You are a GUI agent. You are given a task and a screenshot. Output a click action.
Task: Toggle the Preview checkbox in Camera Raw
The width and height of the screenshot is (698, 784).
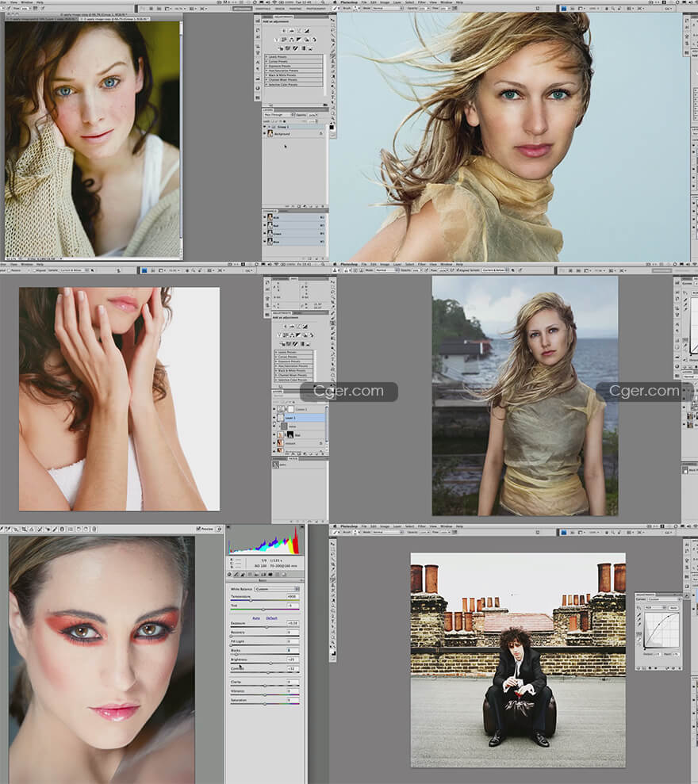[198, 529]
